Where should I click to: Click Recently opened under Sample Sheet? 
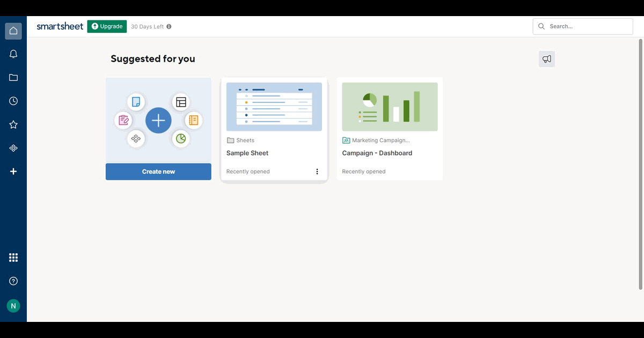pyautogui.click(x=248, y=172)
